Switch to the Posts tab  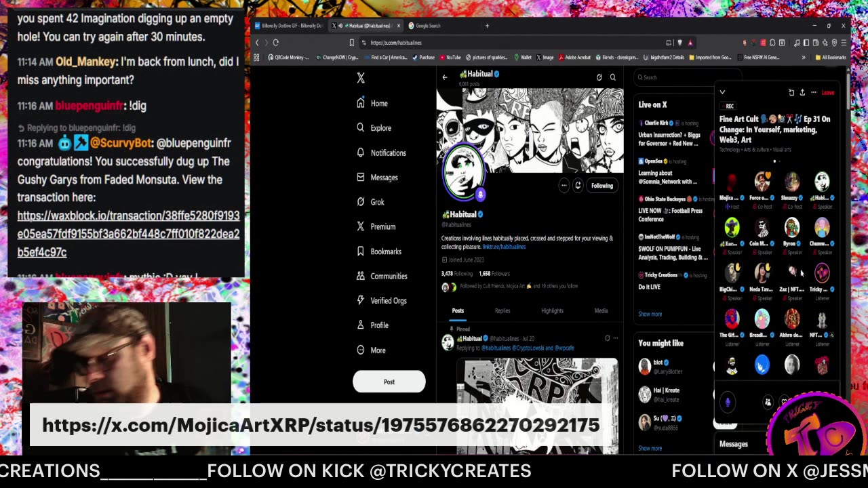[x=458, y=311]
